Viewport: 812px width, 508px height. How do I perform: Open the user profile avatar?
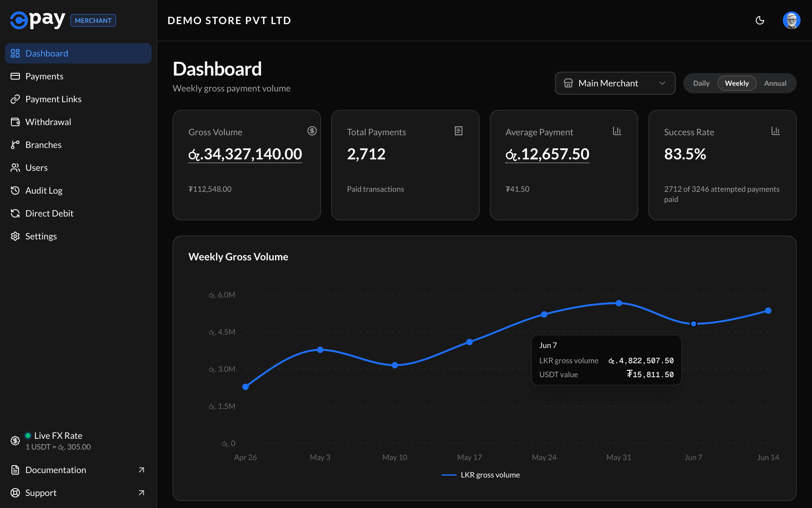(x=791, y=21)
